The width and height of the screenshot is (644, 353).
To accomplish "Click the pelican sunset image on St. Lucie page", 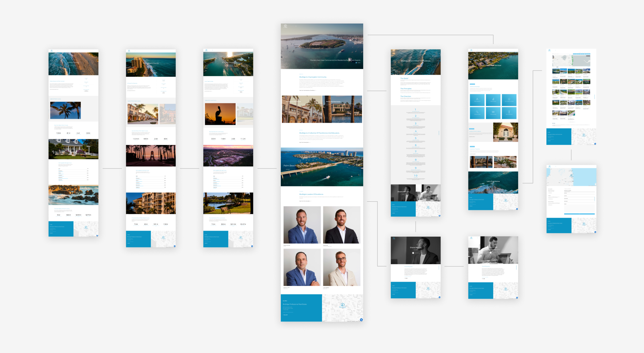I will (220, 114).
